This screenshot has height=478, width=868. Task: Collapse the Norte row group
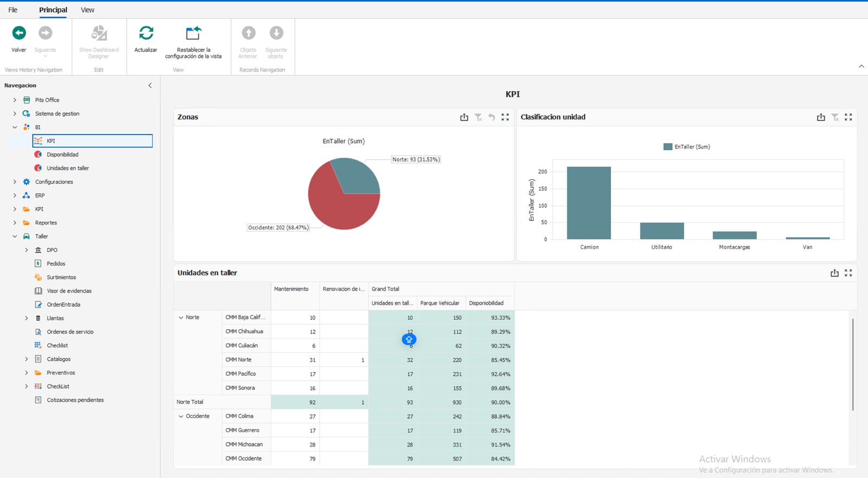point(181,318)
